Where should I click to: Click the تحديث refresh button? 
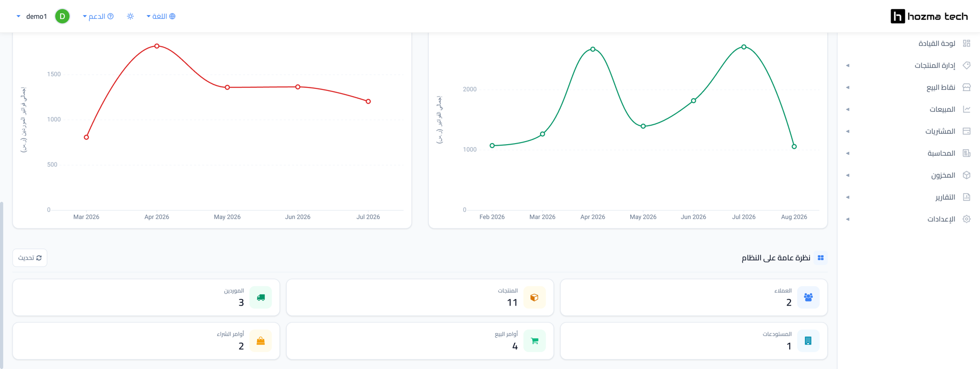pos(30,258)
